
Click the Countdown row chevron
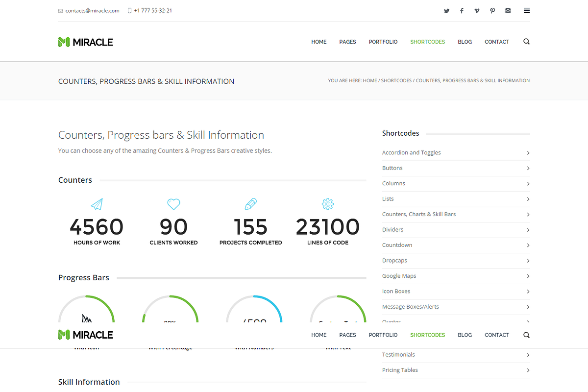coord(528,245)
